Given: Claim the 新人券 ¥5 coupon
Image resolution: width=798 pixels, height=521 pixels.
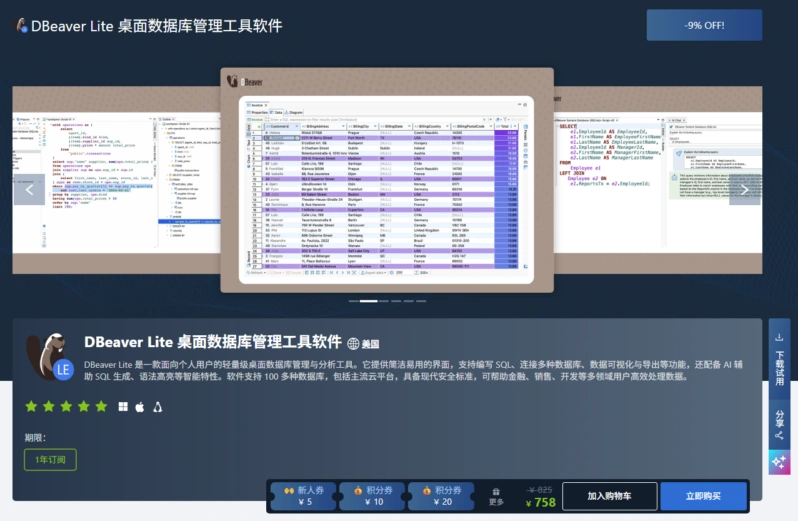Looking at the screenshot, I should [x=304, y=496].
